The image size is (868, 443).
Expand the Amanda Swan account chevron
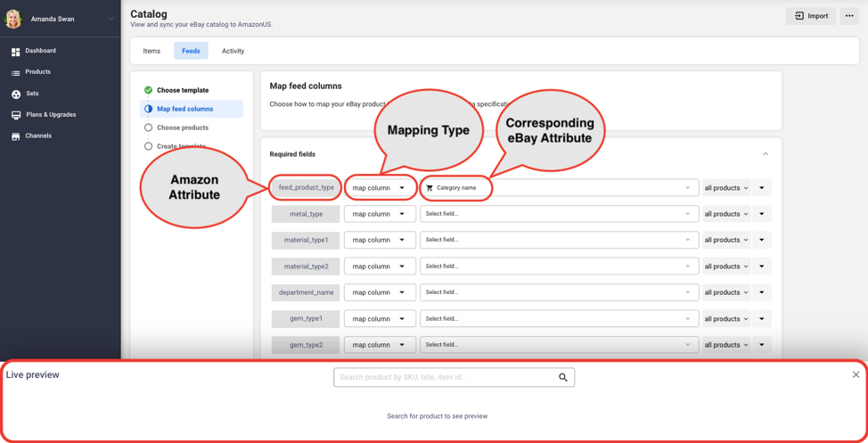111,19
